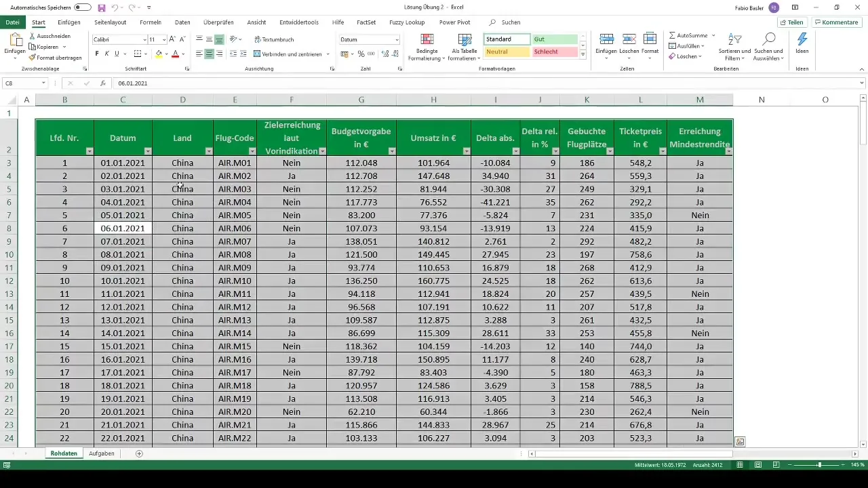
Task: Decrease font size with smaller A icon
Action: pyautogui.click(x=182, y=39)
